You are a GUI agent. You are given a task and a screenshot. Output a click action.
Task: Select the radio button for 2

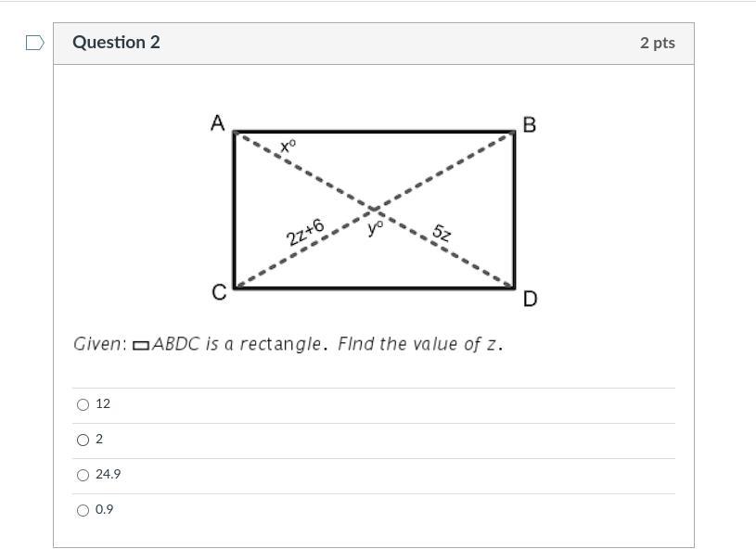click(83, 440)
